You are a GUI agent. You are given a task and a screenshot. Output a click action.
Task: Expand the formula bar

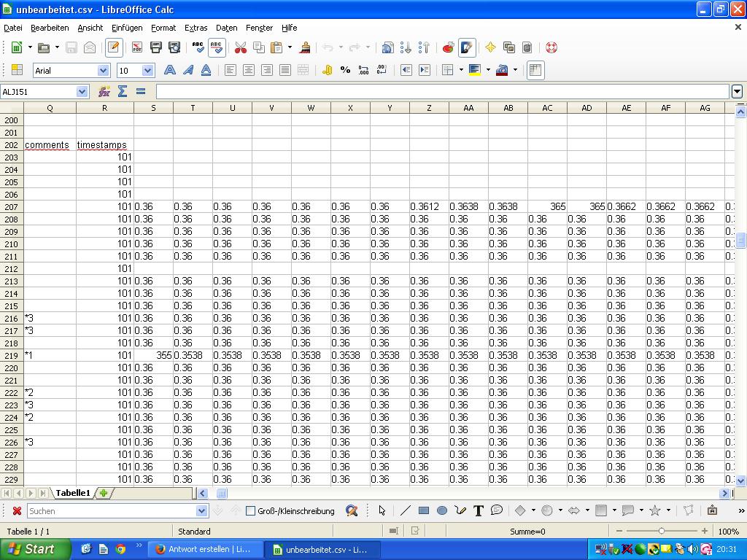pos(737,91)
